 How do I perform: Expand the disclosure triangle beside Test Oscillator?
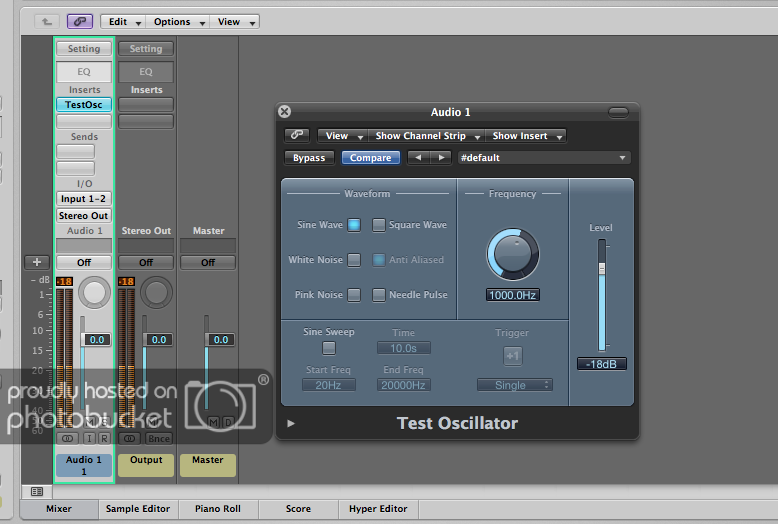pos(291,423)
